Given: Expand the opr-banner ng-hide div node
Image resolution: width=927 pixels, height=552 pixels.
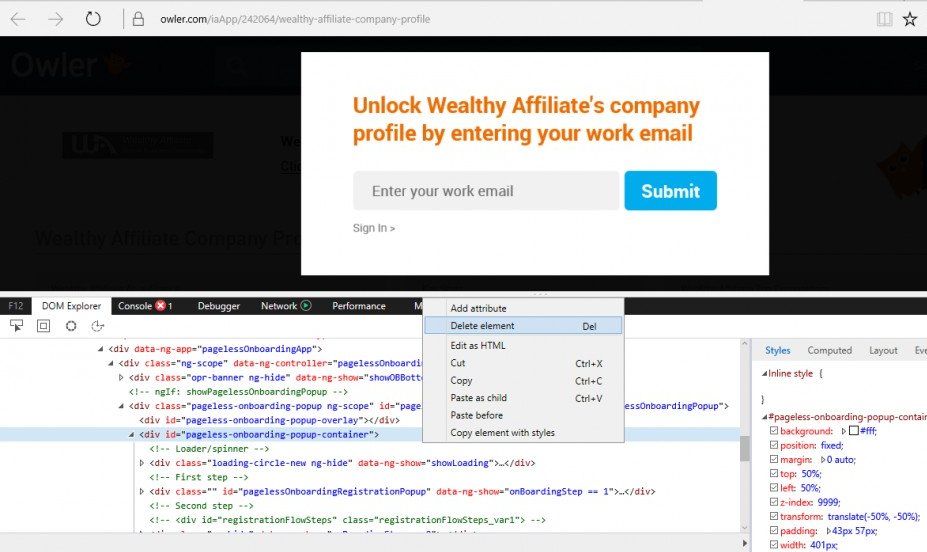Looking at the screenshot, I should (x=121, y=377).
